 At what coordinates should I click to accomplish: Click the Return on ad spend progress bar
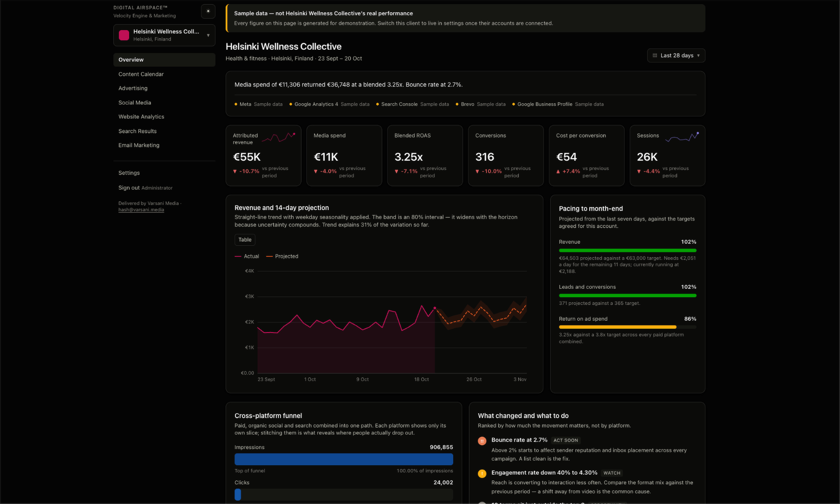628,327
